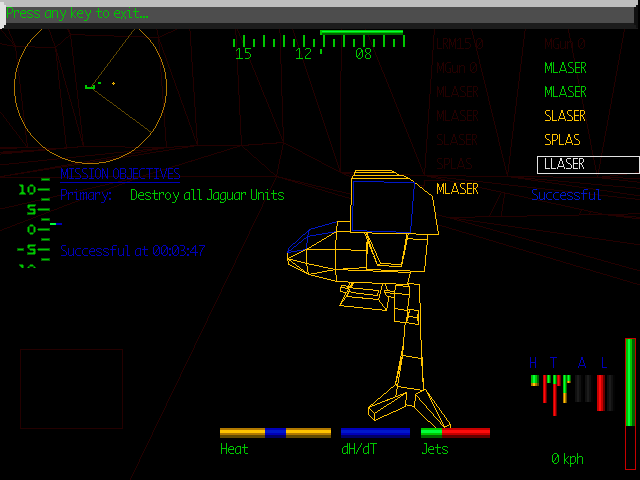This screenshot has height=480, width=640.
Task: Click the vertical throttle bar beside damage bars
Action: (630, 404)
